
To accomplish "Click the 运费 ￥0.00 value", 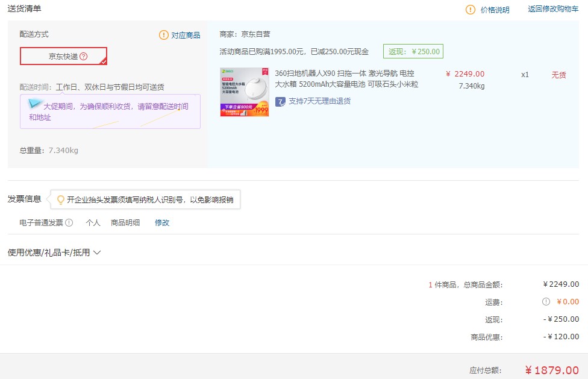I will (x=568, y=301).
